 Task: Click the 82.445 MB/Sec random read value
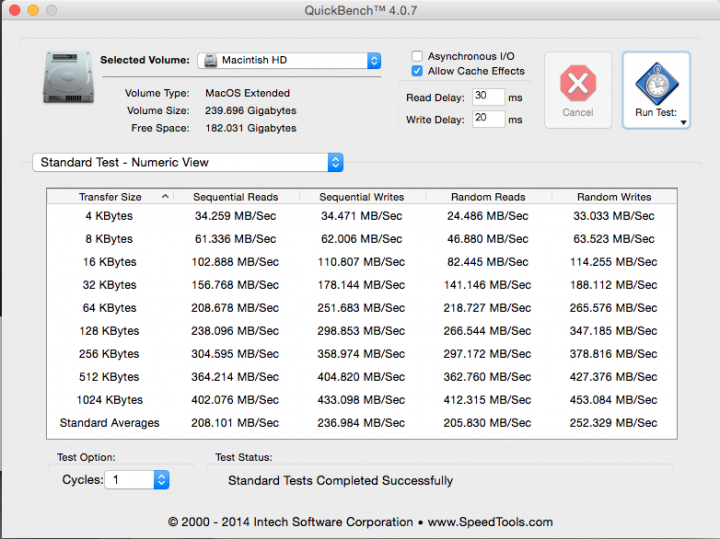(x=488, y=262)
